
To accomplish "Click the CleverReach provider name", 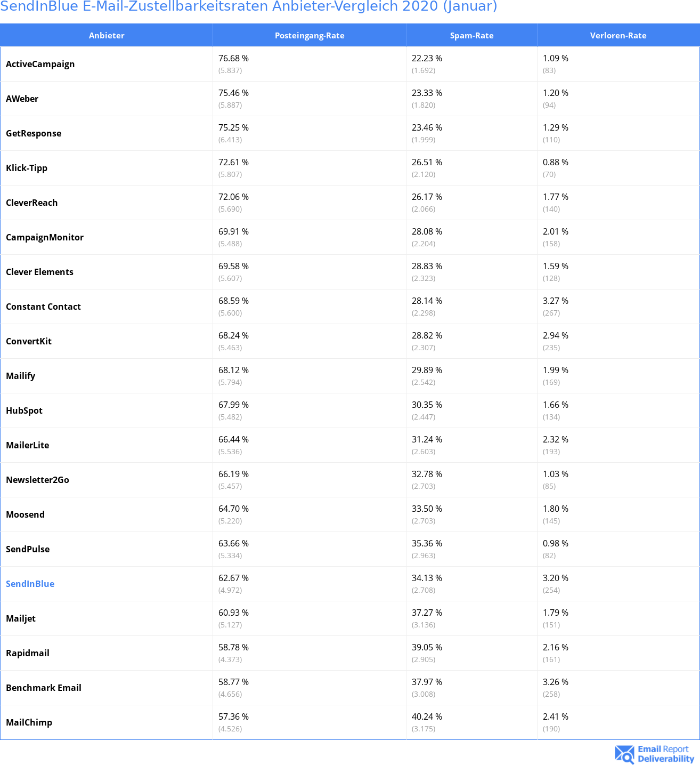I will (x=31, y=203).
